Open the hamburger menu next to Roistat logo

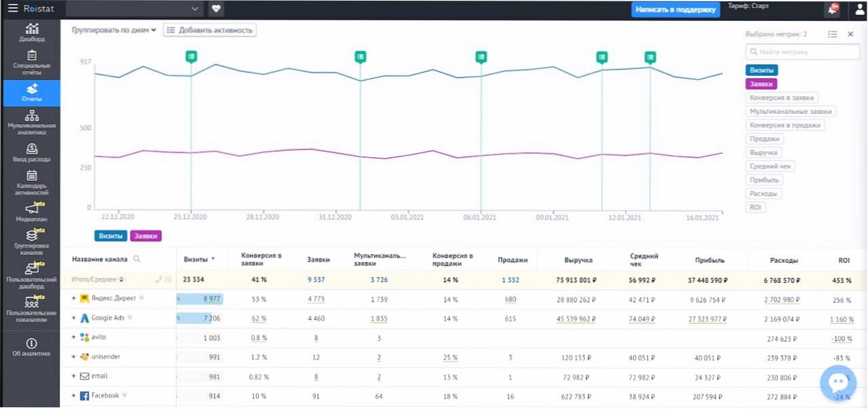point(12,9)
